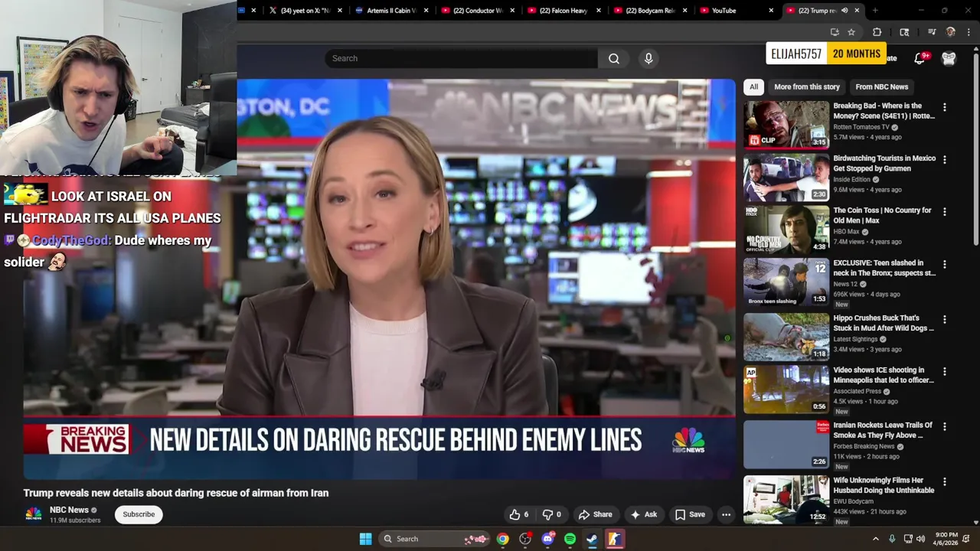Open the NBC News channel avatar

pos(34,514)
